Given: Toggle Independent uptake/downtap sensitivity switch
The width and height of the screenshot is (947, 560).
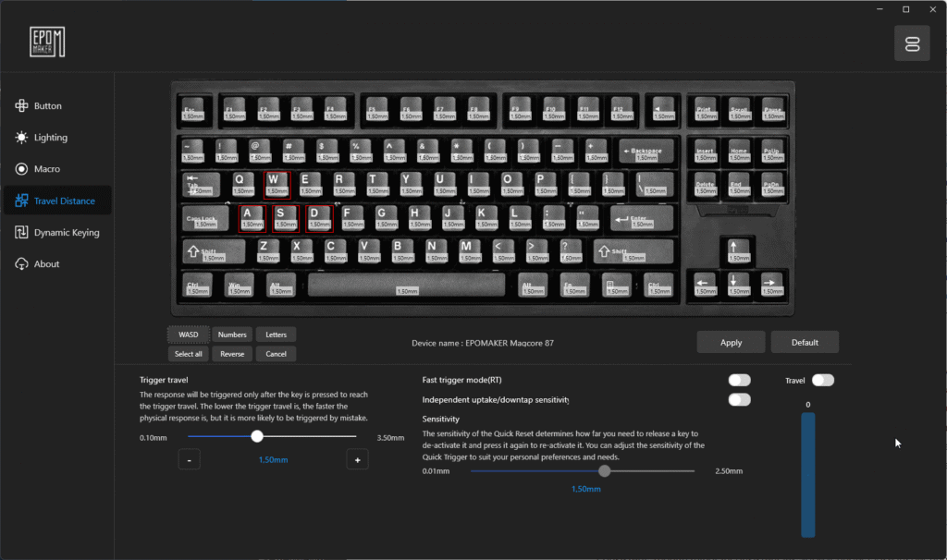Looking at the screenshot, I should pyautogui.click(x=739, y=399).
